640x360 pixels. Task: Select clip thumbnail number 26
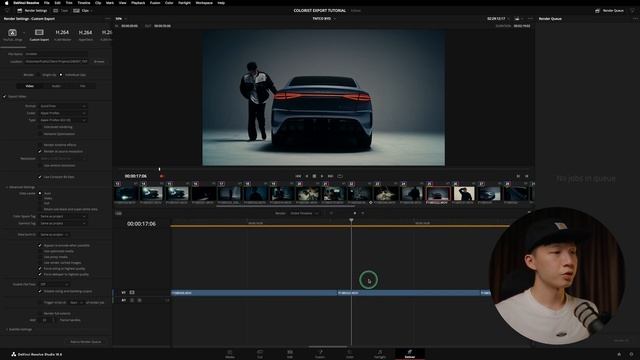point(464,194)
